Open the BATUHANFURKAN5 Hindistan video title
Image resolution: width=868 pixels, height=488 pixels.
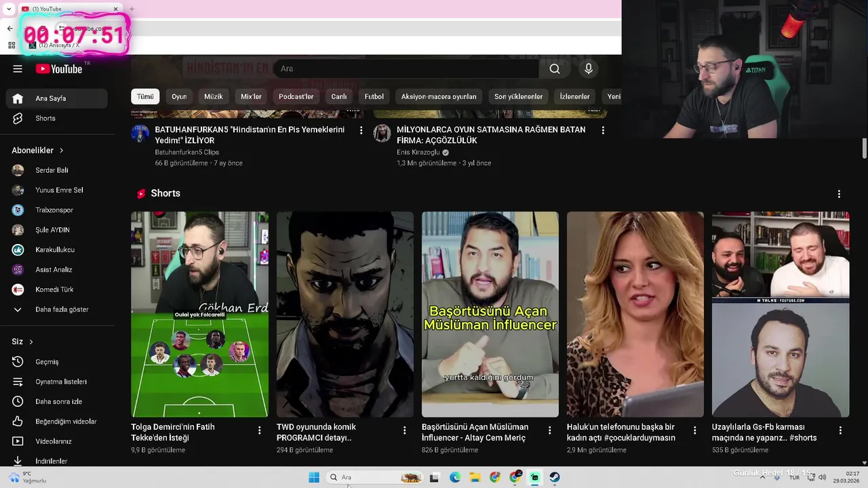250,135
